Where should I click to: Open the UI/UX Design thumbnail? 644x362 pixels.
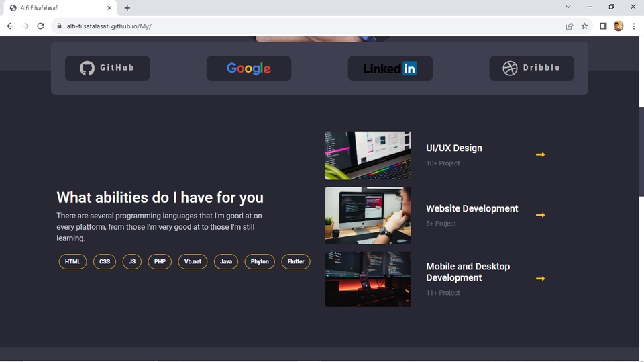(x=368, y=156)
